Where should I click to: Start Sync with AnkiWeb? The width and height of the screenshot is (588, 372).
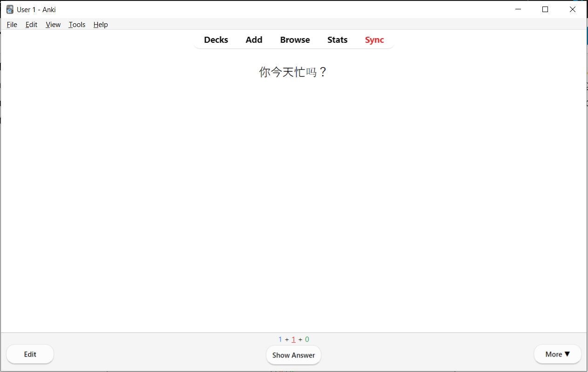tap(374, 40)
